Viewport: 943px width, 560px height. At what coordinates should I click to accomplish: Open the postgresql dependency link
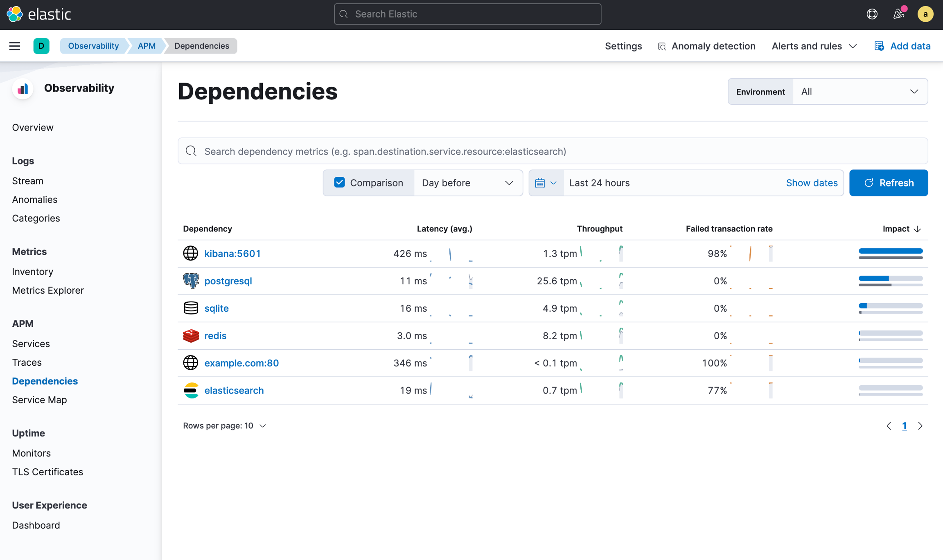click(x=228, y=281)
